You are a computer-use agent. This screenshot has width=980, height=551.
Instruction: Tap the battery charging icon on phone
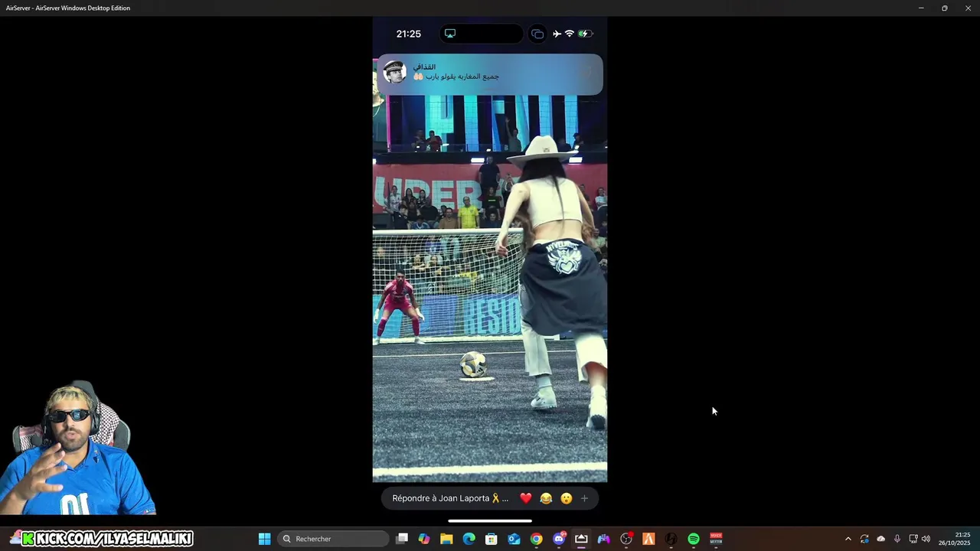coord(585,34)
